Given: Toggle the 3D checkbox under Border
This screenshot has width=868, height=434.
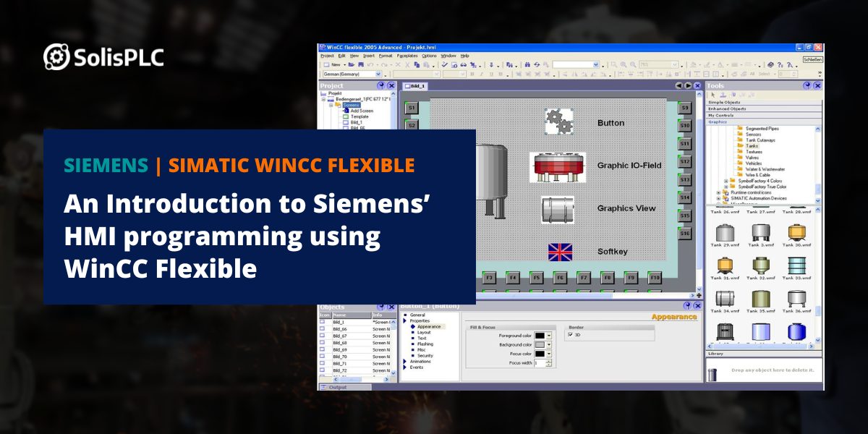Looking at the screenshot, I should point(570,333).
